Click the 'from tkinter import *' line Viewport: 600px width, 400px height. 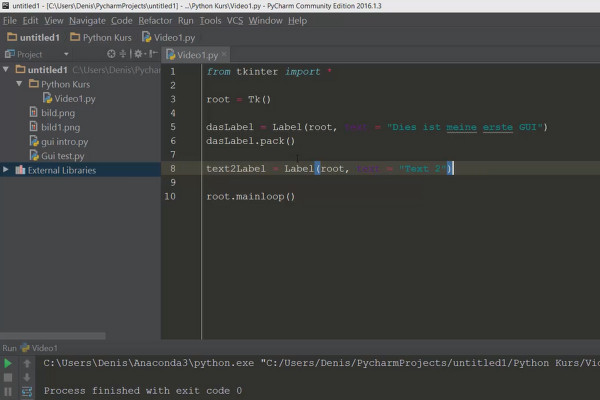[269, 72]
